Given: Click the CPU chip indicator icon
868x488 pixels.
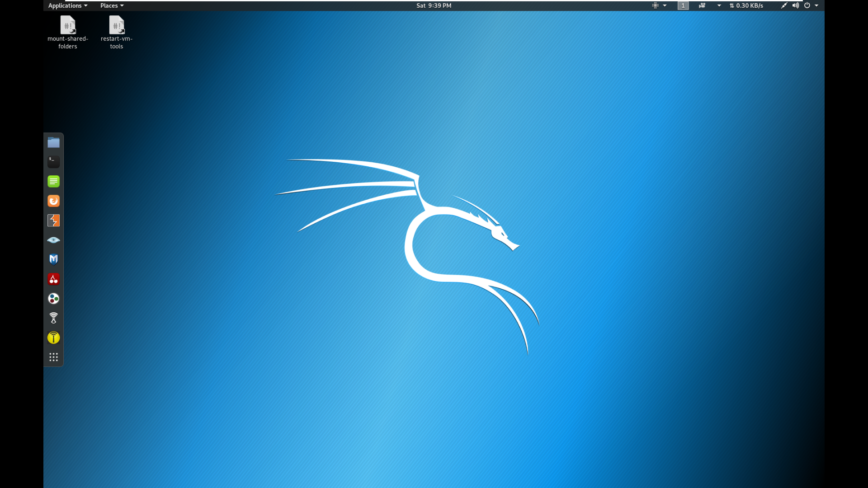Looking at the screenshot, I should 655,5.
